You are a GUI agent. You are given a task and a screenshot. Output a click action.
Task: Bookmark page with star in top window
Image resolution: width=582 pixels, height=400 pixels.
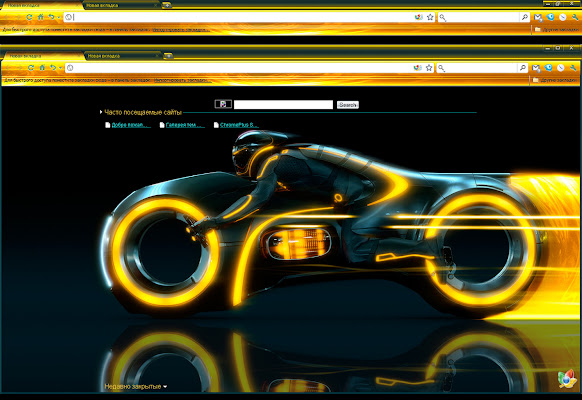(430, 17)
